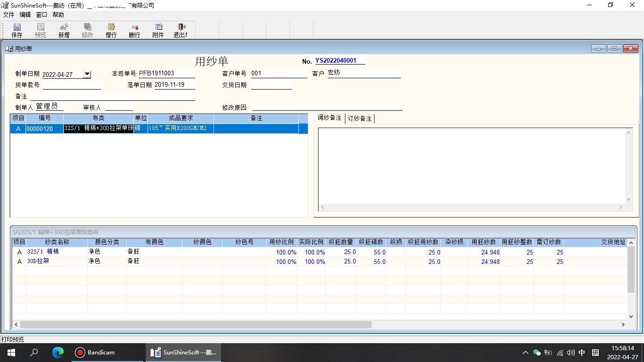Click the 纱类名称 column header
This screenshot has width=644, height=362.
(57, 242)
